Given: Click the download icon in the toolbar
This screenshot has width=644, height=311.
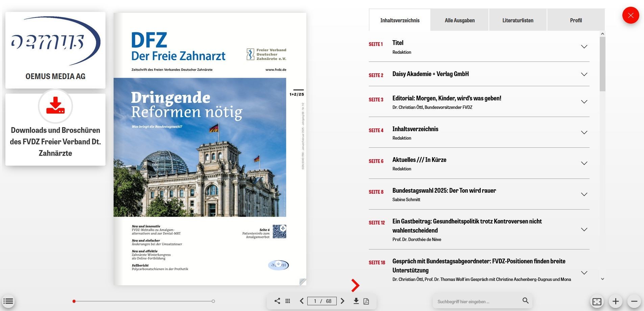Looking at the screenshot, I should [x=356, y=301].
